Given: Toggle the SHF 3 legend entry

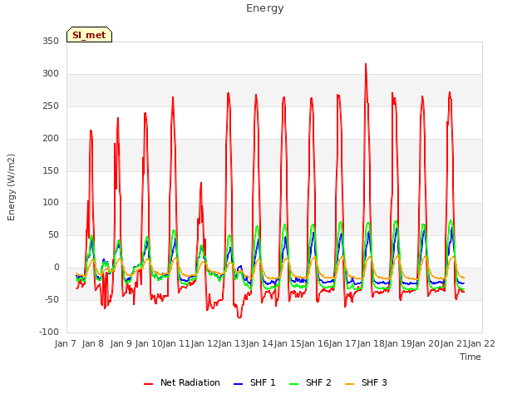Looking at the screenshot, I should click(x=366, y=382).
